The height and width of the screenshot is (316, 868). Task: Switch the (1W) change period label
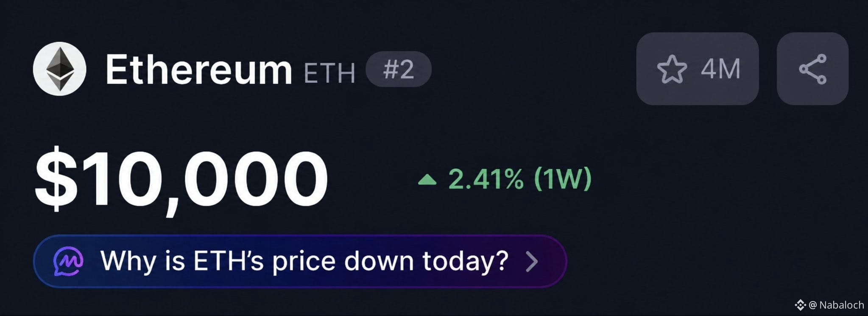point(563,179)
